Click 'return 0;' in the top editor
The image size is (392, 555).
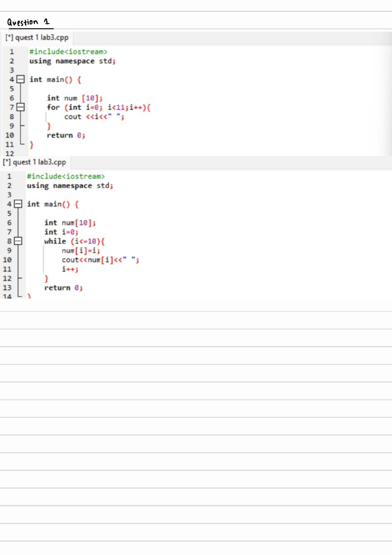pos(66,135)
